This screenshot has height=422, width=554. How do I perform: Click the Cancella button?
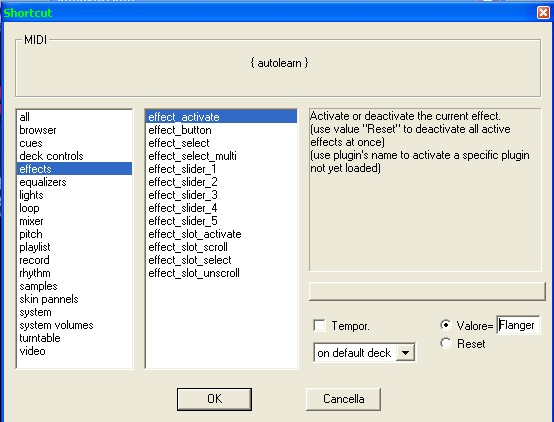[343, 399]
